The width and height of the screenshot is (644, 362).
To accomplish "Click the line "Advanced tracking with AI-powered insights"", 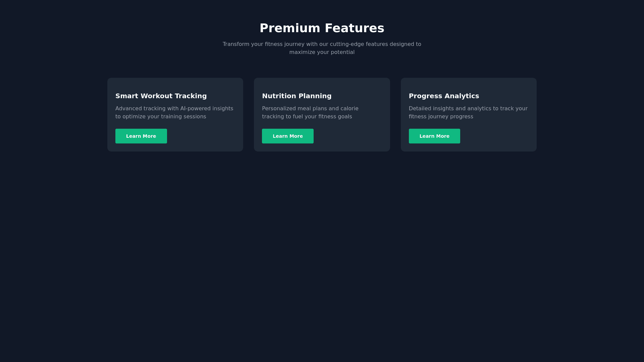I will (174, 109).
